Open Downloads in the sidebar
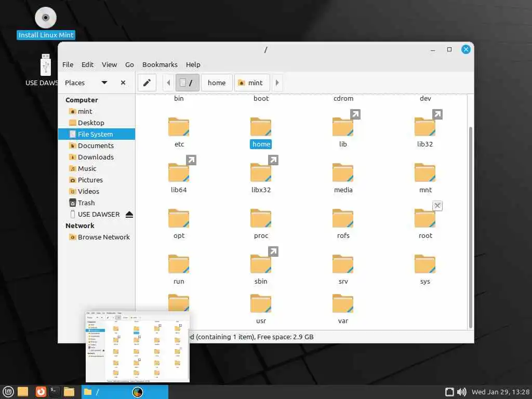This screenshot has height=399, width=532. point(96,157)
